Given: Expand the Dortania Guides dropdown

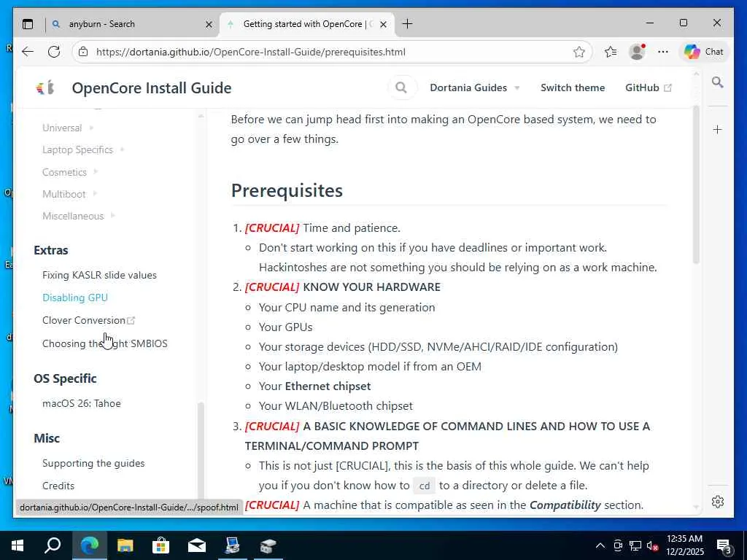Looking at the screenshot, I should (474, 87).
